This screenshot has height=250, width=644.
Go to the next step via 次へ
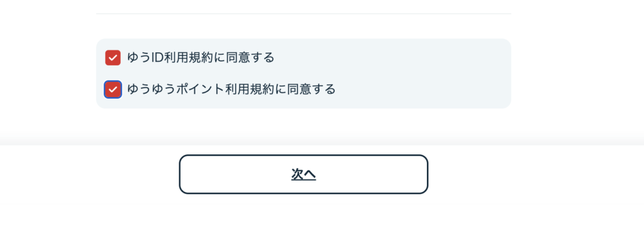(304, 174)
